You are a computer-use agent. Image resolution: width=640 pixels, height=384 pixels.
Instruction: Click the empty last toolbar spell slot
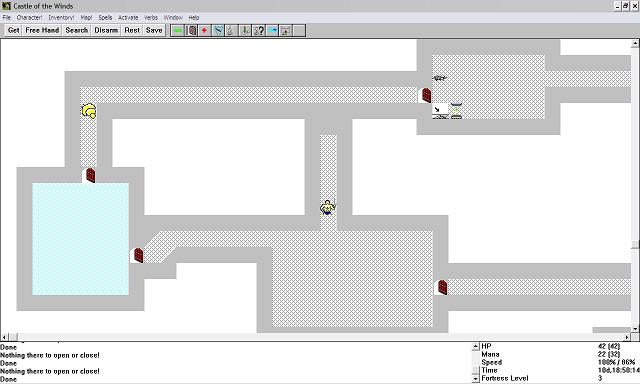(x=299, y=30)
